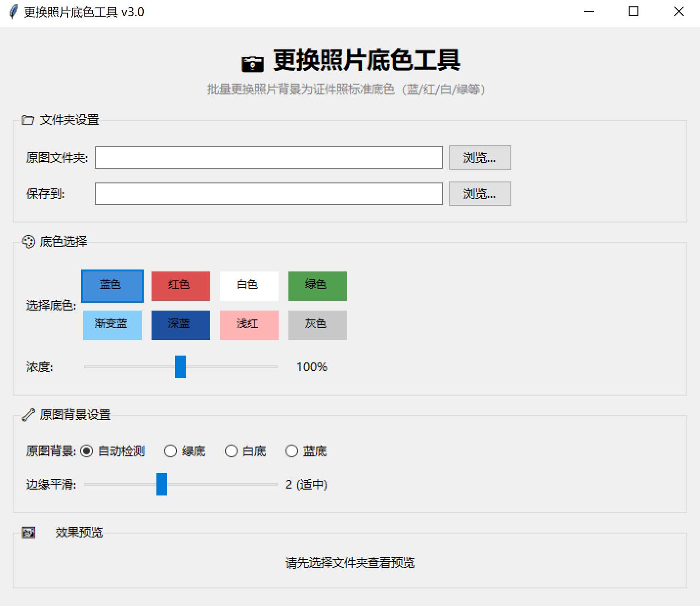Click the picture icon beside 效果预览
The image size is (700, 606).
(x=28, y=532)
